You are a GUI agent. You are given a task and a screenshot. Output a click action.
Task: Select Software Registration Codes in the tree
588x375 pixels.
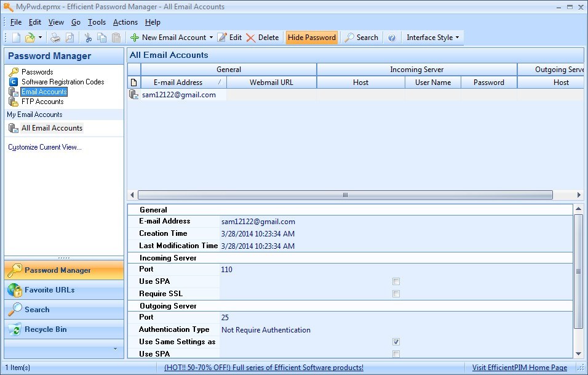click(63, 82)
